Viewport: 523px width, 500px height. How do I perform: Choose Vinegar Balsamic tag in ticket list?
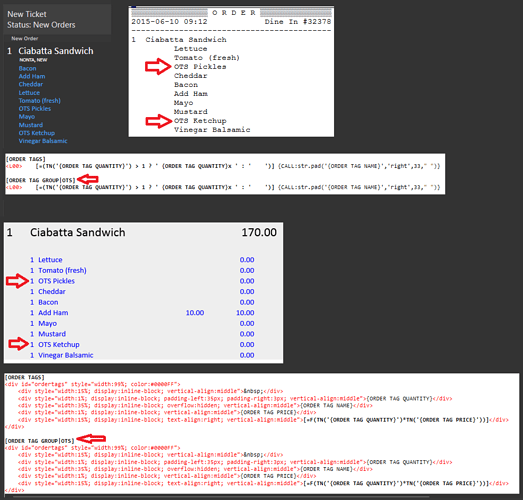43,141
